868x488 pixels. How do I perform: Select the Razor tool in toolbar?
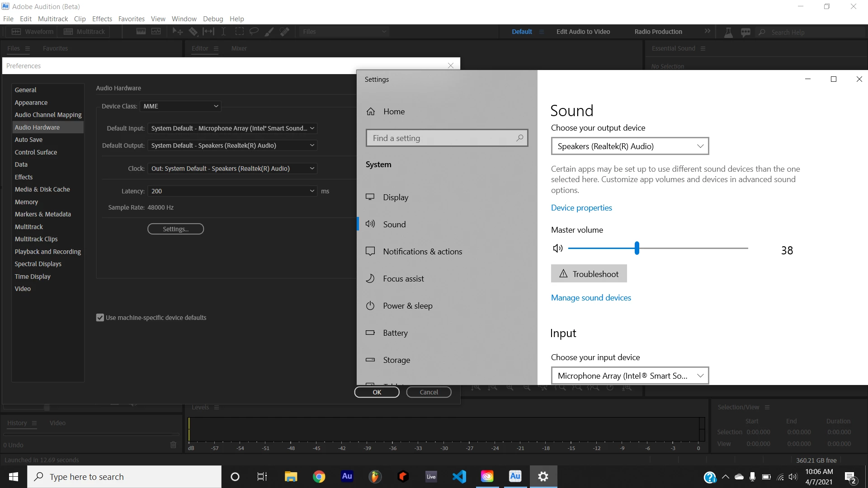(x=193, y=32)
